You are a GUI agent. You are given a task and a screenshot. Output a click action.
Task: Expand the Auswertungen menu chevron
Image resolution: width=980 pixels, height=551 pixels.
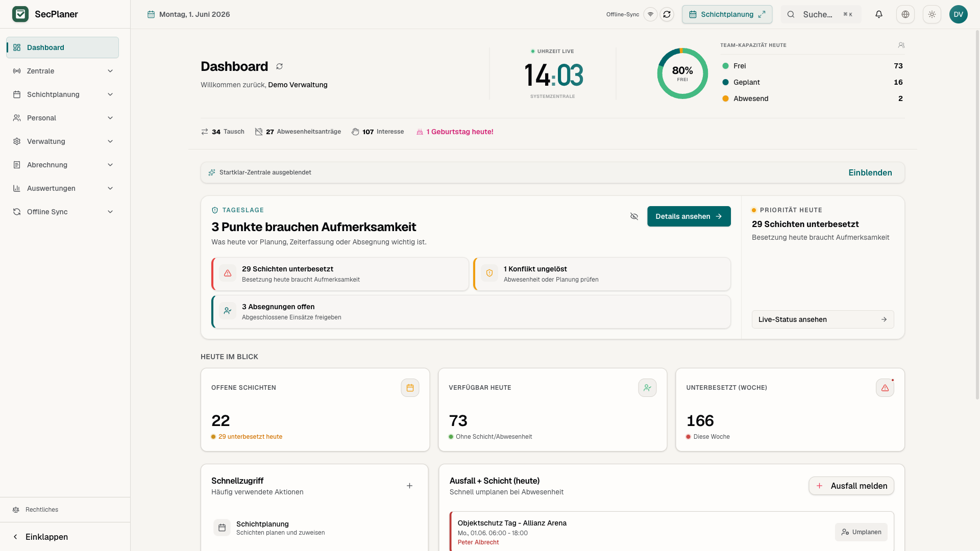110,188
